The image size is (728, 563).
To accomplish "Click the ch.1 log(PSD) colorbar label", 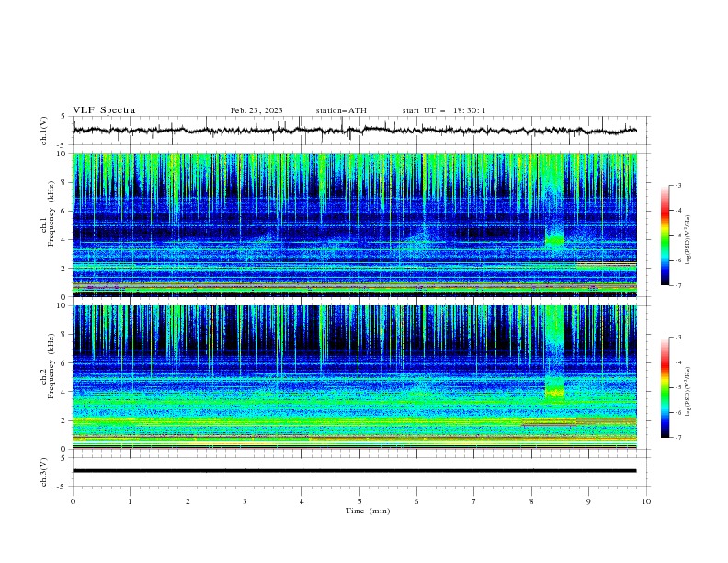I will [x=688, y=240].
